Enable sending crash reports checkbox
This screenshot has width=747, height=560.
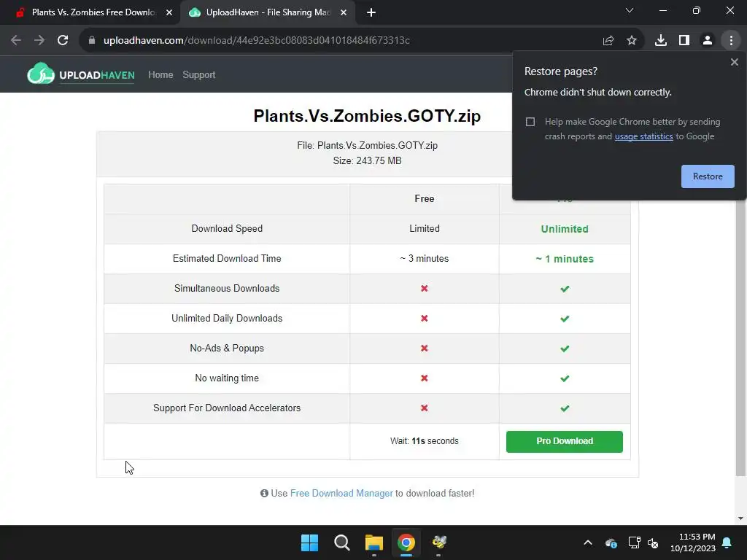pos(530,122)
